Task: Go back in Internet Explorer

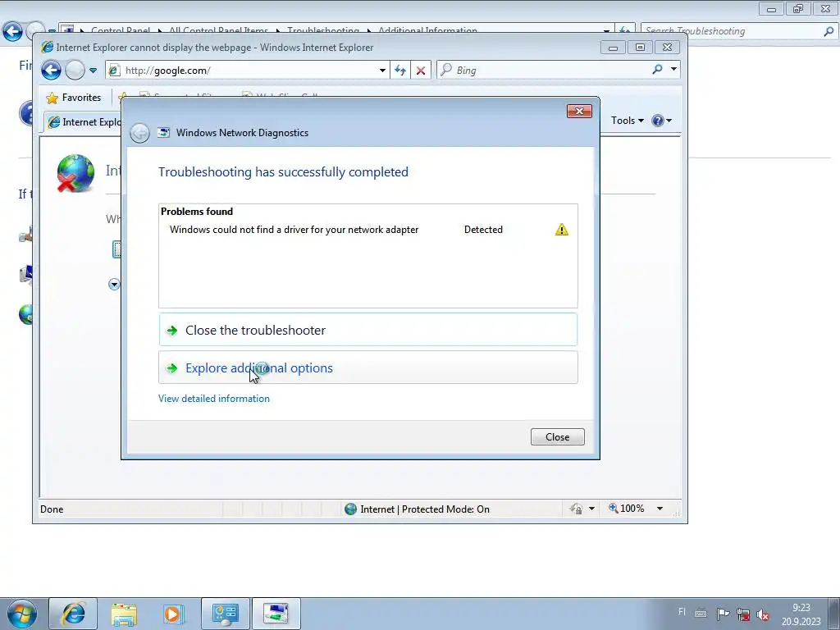Action: [x=51, y=71]
